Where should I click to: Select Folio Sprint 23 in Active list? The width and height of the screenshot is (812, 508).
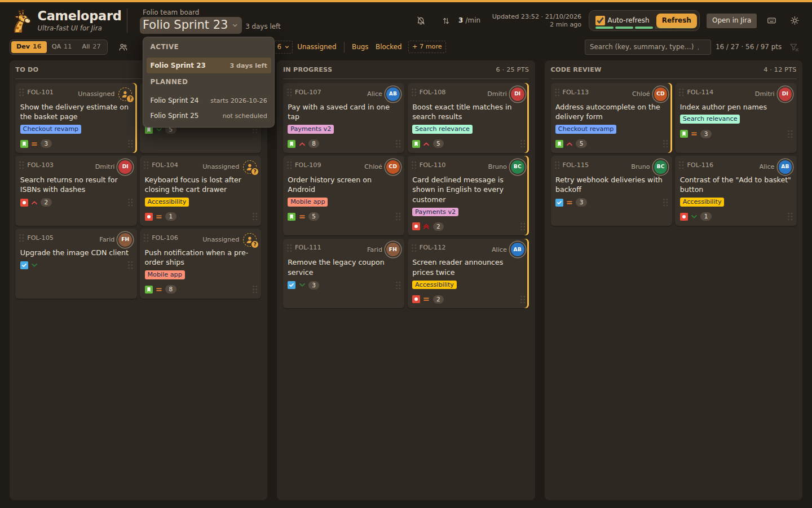209,65
